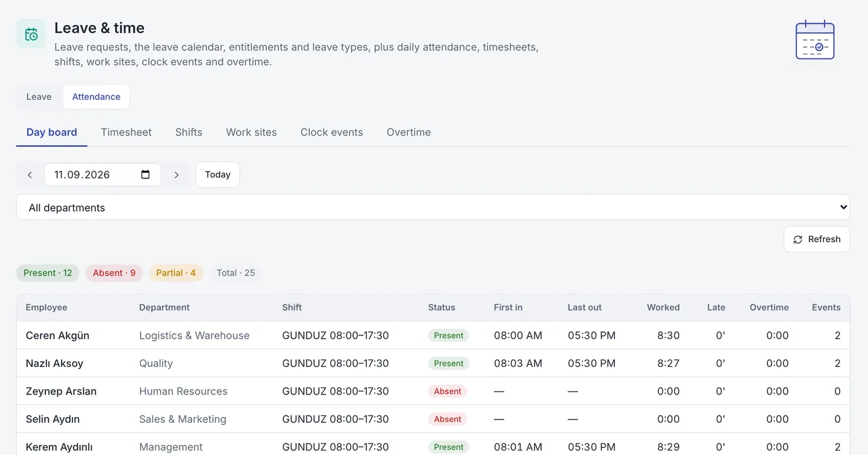Click the Status column header

click(441, 308)
